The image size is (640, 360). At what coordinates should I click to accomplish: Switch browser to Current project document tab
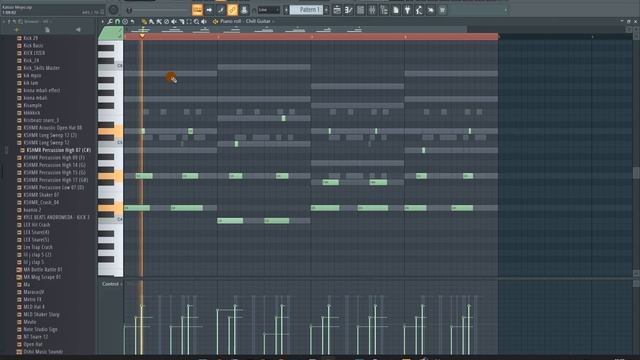coord(47,29)
